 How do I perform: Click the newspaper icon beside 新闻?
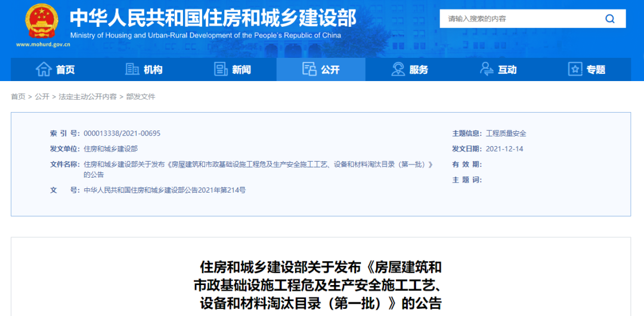[x=221, y=69]
